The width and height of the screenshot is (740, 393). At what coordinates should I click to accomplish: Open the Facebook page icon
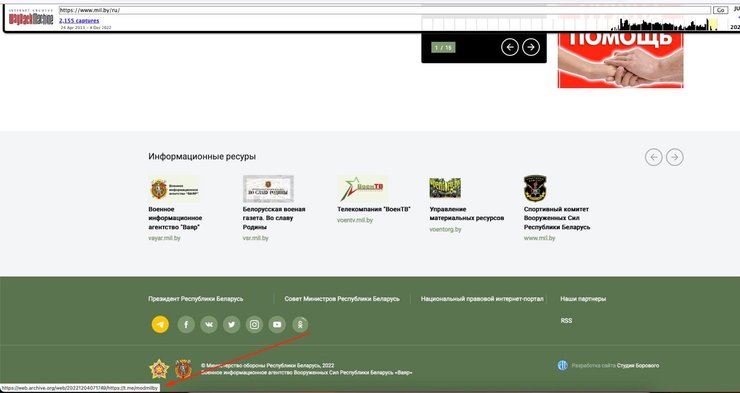186,325
